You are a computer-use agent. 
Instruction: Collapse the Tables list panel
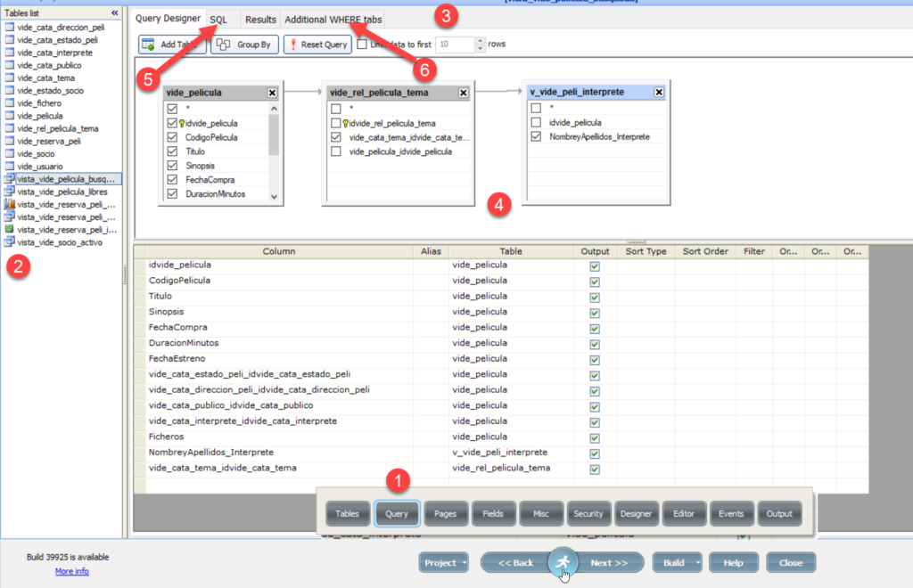coord(114,13)
